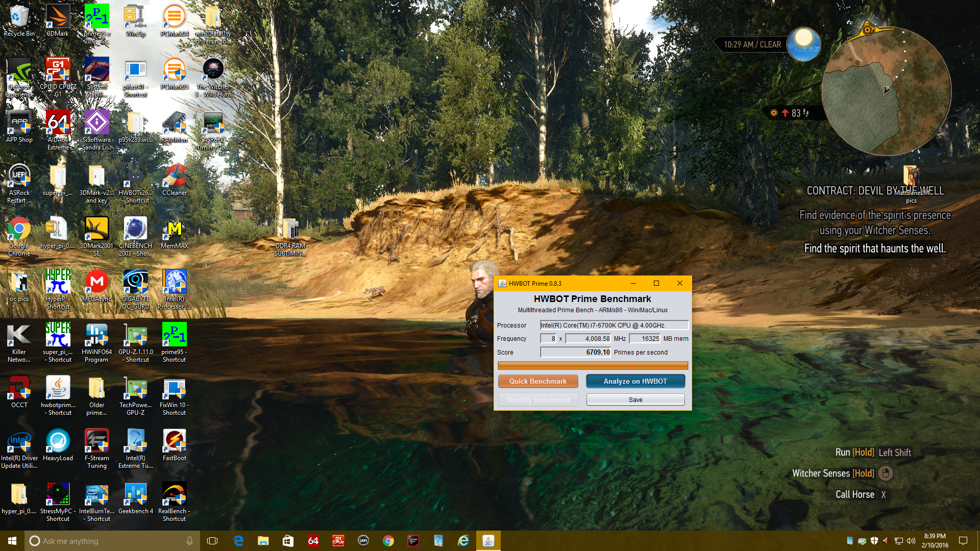Open HeavyLoad desktop icon
The height and width of the screenshot is (551, 980).
tap(58, 445)
